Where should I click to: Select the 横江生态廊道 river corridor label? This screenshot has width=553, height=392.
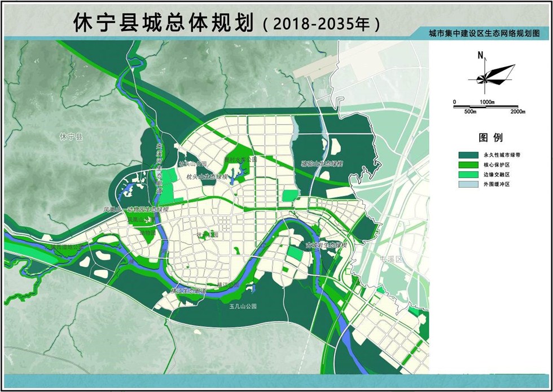click(188, 291)
